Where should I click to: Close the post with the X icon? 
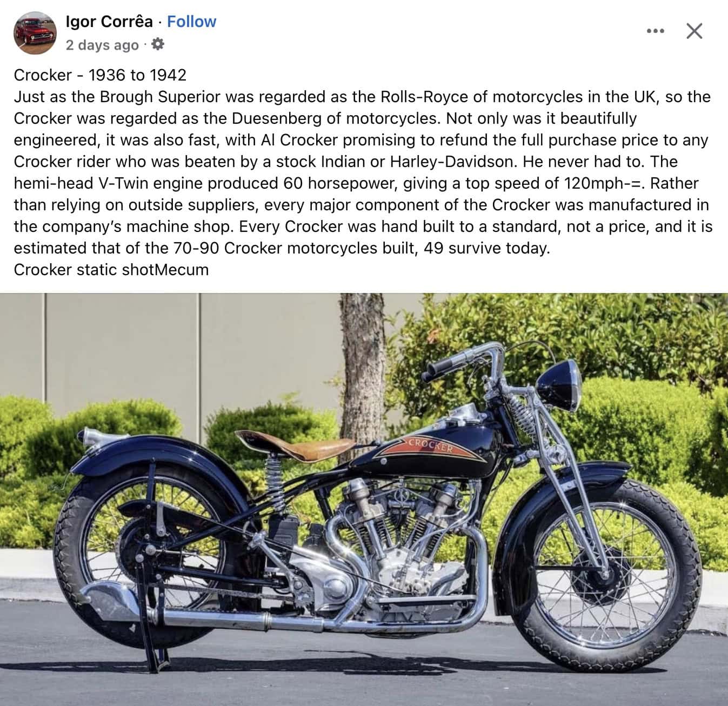[694, 31]
